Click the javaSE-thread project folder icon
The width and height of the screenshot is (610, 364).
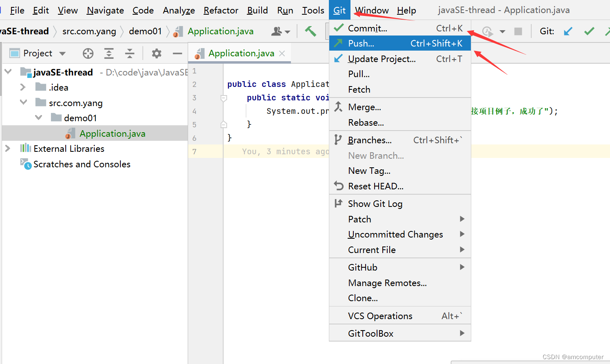click(x=26, y=72)
